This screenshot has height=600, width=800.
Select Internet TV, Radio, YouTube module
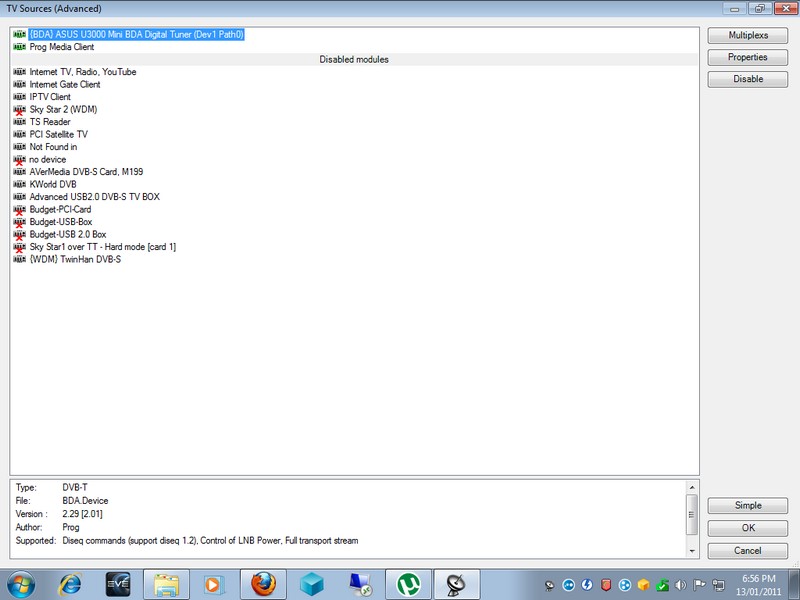pyautogui.click(x=82, y=72)
